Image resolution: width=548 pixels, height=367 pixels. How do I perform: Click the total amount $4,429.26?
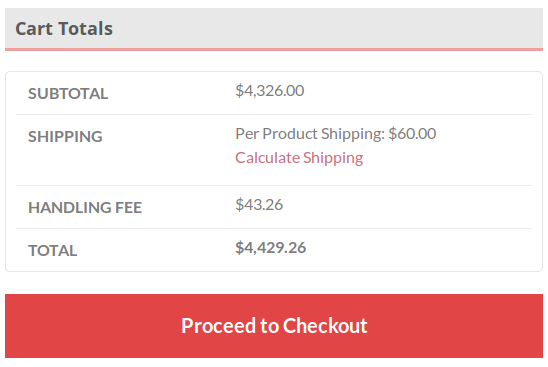[271, 248]
